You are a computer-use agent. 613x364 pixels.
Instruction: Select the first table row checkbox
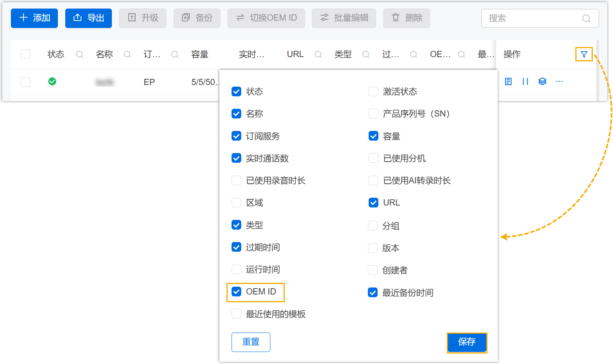26,82
